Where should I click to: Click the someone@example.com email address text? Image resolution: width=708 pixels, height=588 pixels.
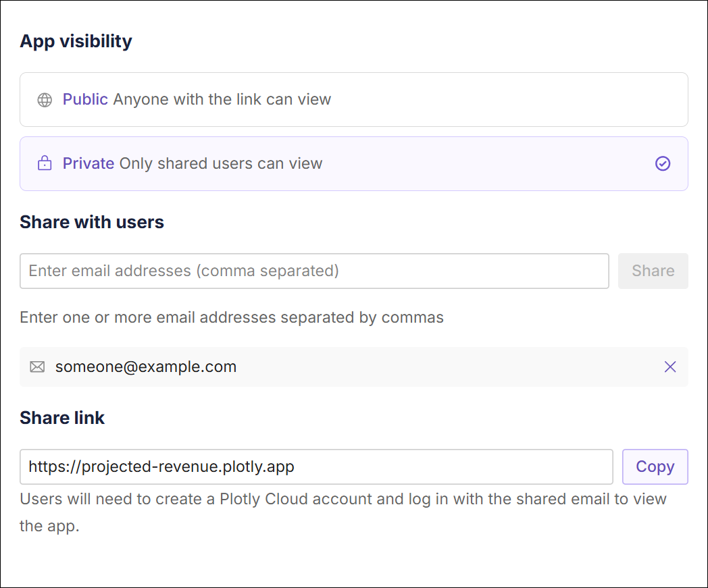[x=146, y=367]
